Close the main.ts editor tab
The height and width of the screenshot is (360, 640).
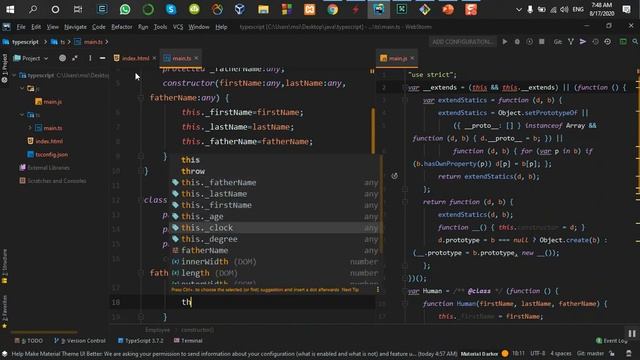click(x=196, y=58)
